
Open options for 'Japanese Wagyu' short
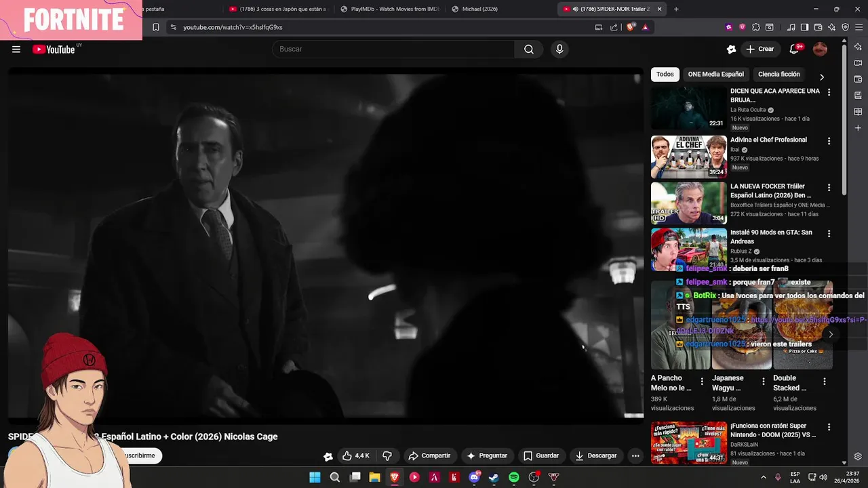click(x=764, y=382)
